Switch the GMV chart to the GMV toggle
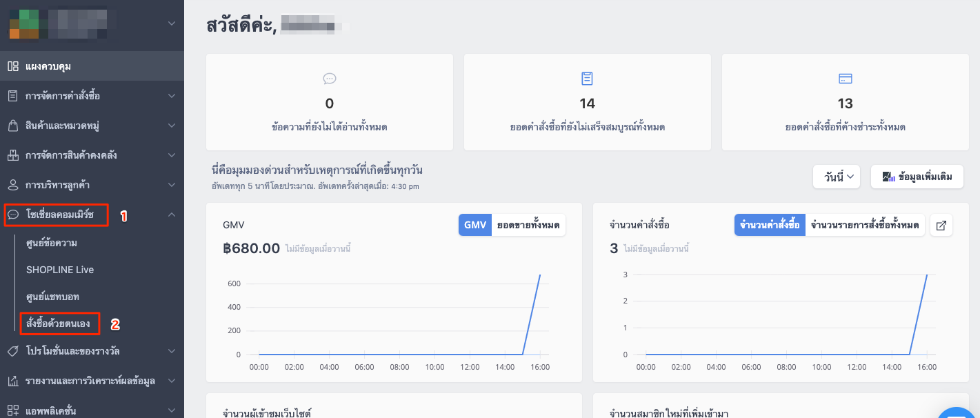The width and height of the screenshot is (980, 418). coord(475,225)
